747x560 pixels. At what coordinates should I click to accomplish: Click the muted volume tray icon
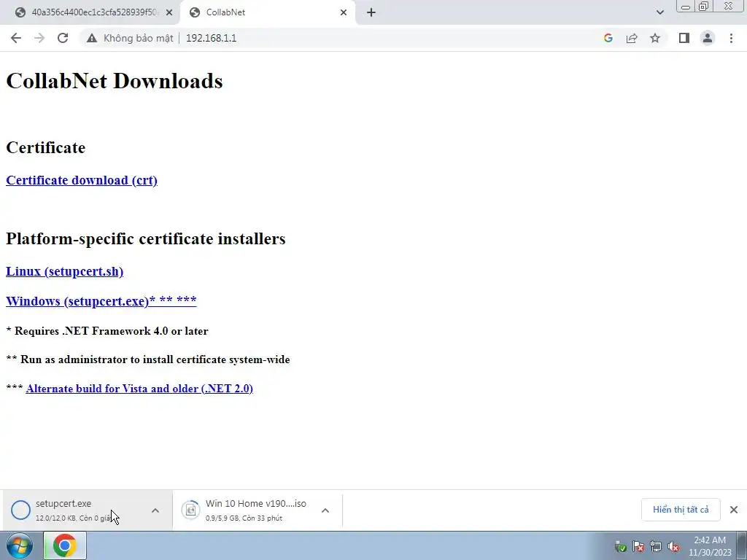coord(673,547)
